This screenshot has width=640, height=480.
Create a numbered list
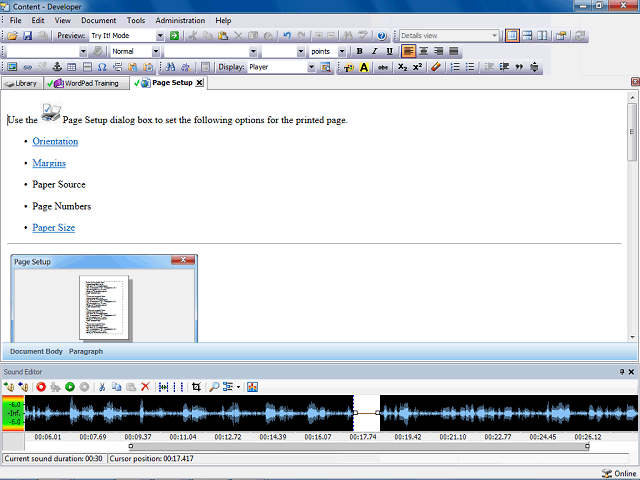coord(455,67)
